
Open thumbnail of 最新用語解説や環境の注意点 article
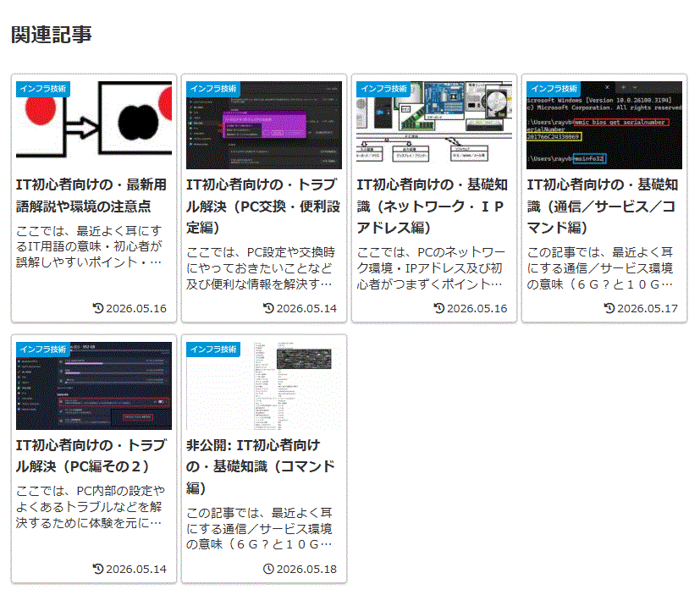click(x=94, y=125)
